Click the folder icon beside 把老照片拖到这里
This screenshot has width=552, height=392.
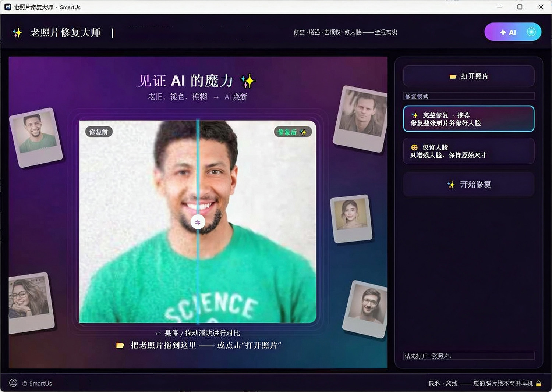(120, 345)
